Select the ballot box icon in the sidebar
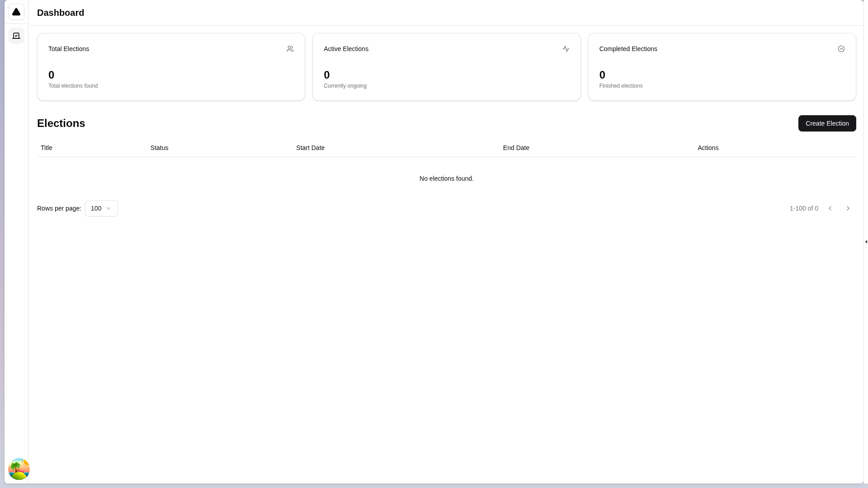Image resolution: width=868 pixels, height=488 pixels. tap(16, 36)
